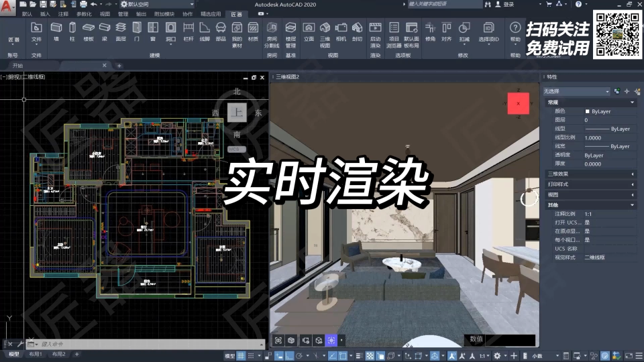This screenshot has width=644, height=362.
Task: Toggle grid display in status bar
Action: [241, 356]
